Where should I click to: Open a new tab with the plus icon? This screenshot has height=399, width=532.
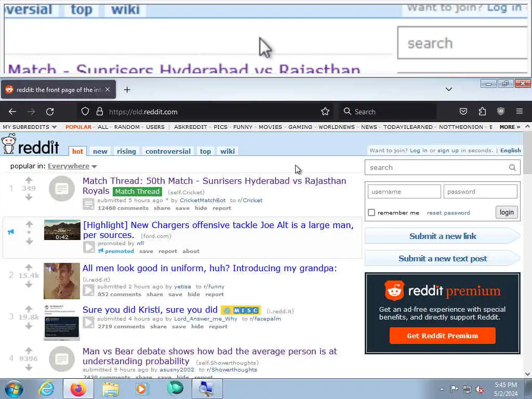[127, 89]
